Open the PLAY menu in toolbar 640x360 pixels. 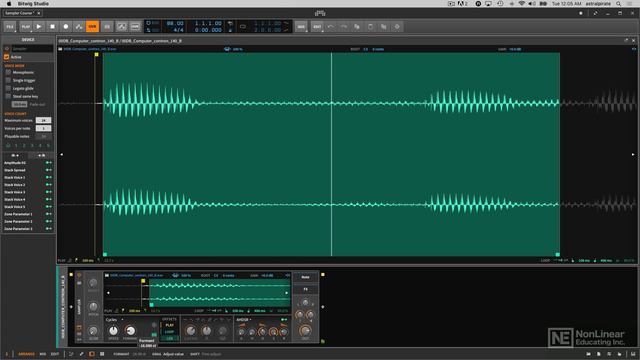tap(26, 27)
